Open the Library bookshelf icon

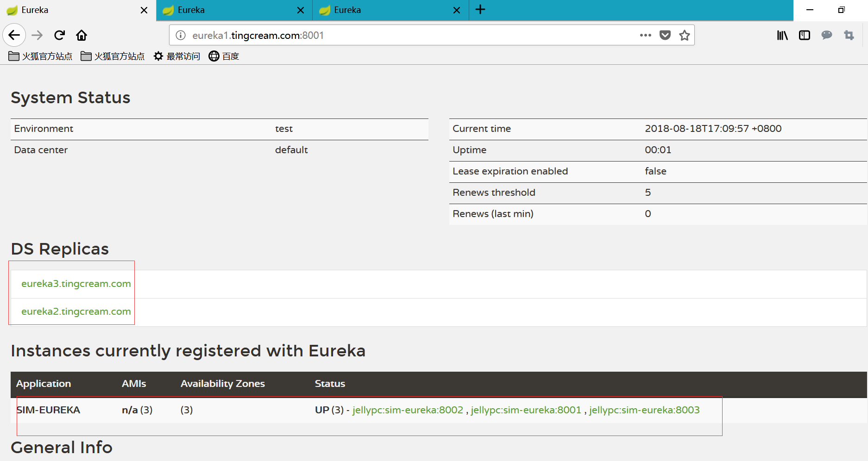782,35
